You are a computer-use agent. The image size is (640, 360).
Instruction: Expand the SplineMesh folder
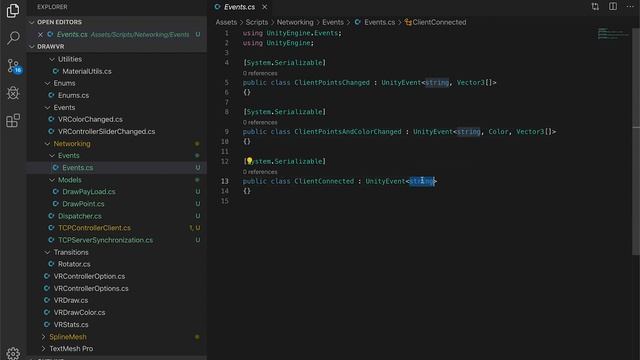[x=43, y=337]
